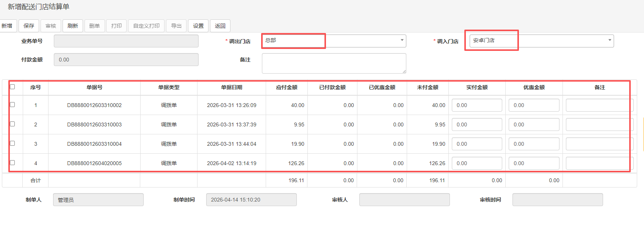Toggle the select-all checkbox in table header

[13, 87]
